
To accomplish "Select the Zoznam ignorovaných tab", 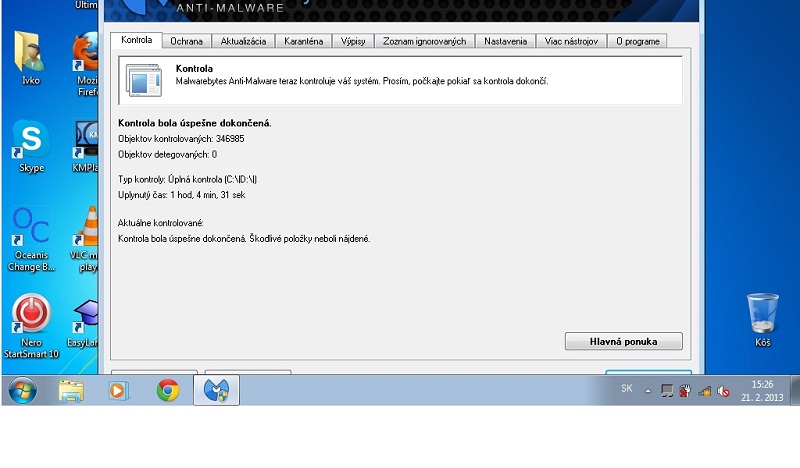I will tap(424, 41).
